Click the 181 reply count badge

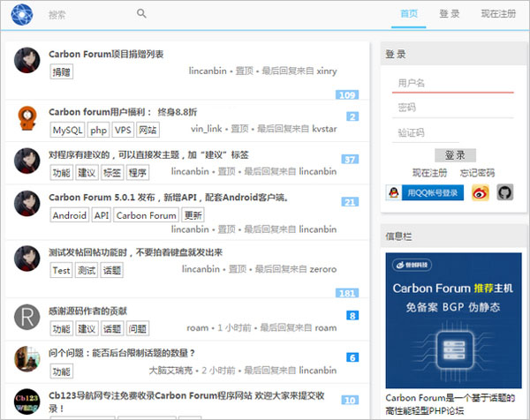(347, 293)
